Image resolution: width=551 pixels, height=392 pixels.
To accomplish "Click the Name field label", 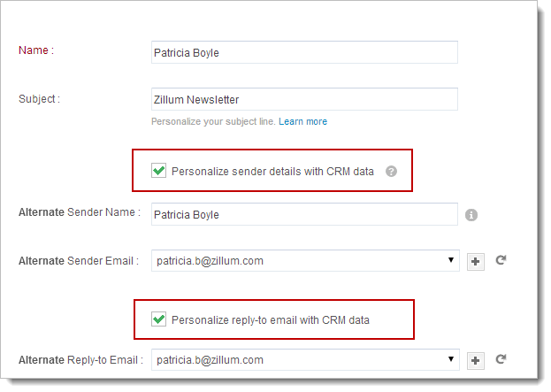I will pyautogui.click(x=36, y=50).
